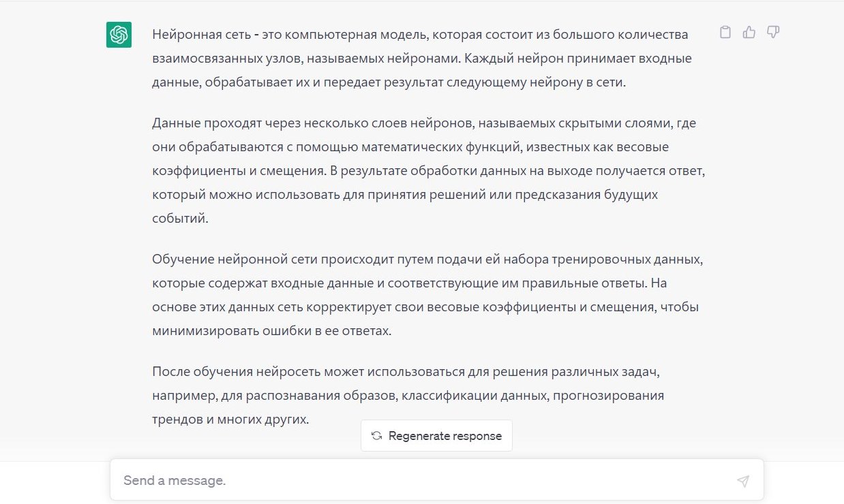
Task: Focus the "Send a message." input field
Action: [423, 480]
